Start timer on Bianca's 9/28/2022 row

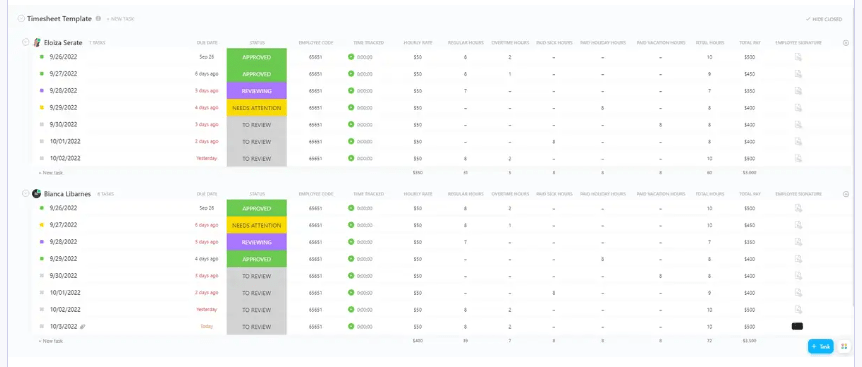coord(351,242)
